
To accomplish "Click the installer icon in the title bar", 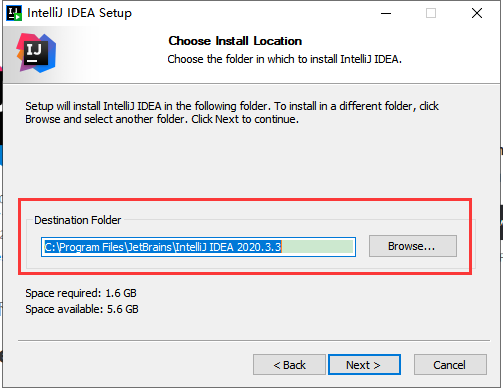I will tap(14, 13).
